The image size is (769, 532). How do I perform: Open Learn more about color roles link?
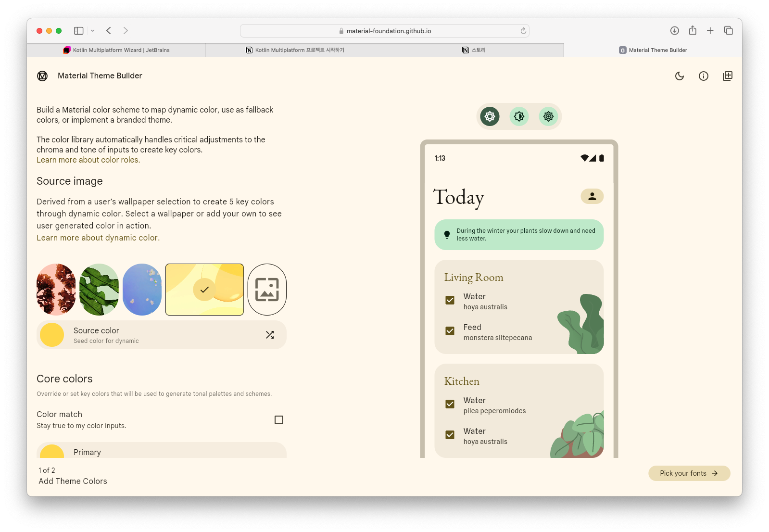[x=88, y=160]
